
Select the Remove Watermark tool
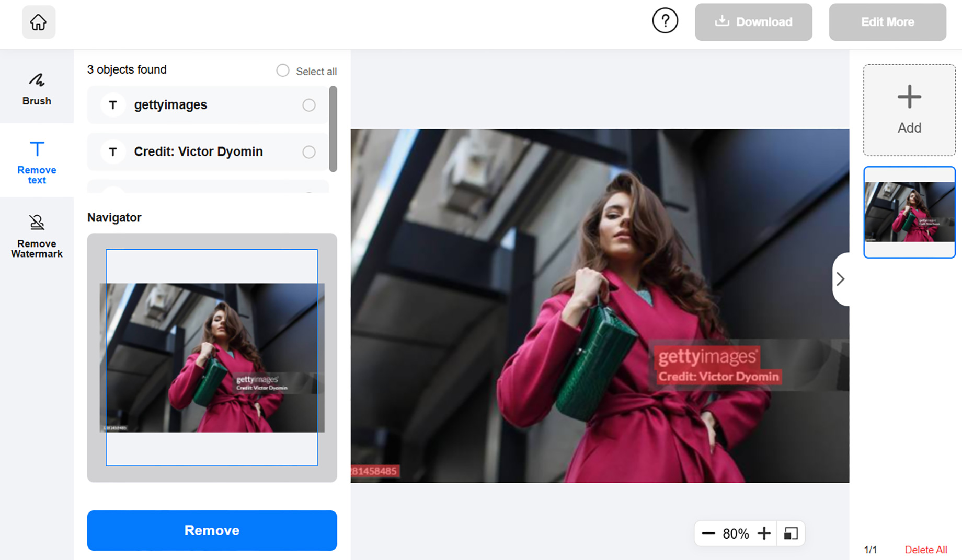click(37, 236)
